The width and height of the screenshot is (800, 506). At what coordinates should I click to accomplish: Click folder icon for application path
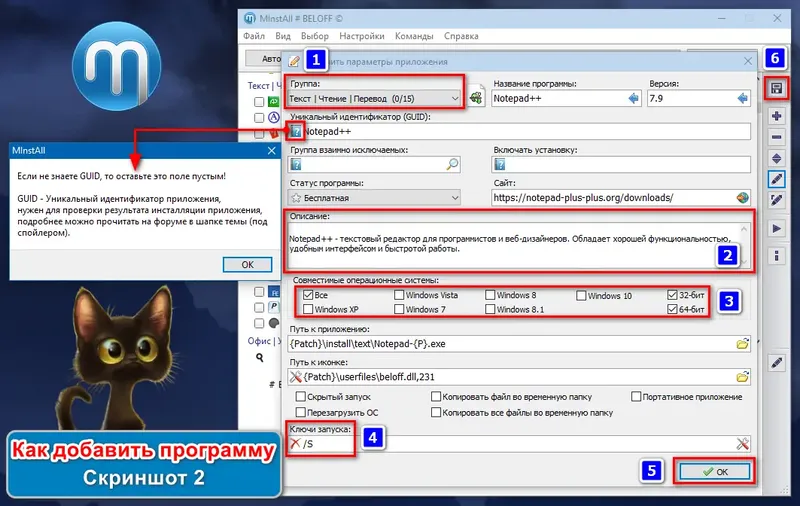pos(742,344)
